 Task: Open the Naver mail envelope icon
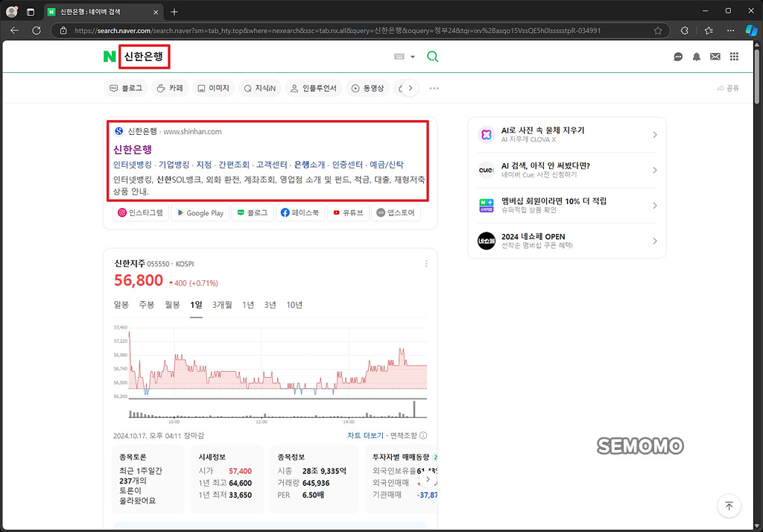[x=715, y=57]
